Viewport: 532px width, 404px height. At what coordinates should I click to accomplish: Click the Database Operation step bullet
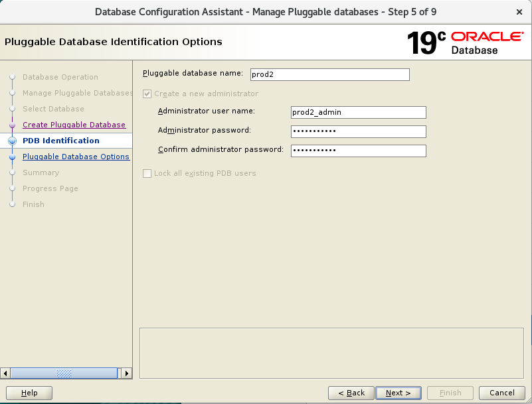[12, 77]
